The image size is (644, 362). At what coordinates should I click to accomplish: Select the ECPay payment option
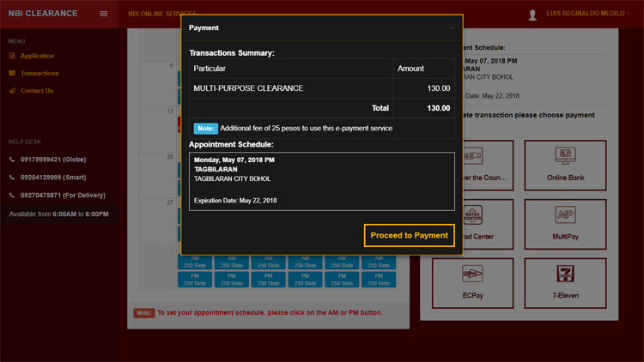click(x=473, y=283)
